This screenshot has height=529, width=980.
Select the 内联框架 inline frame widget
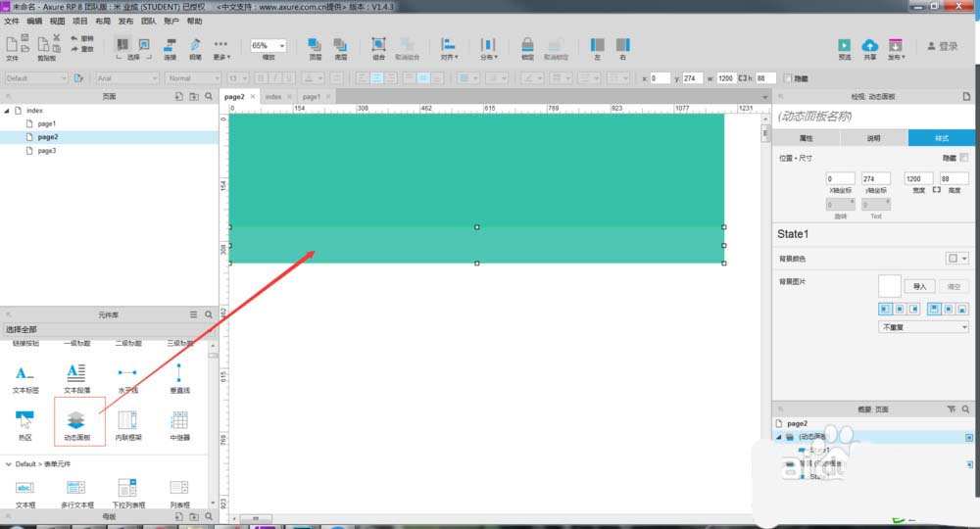pyautogui.click(x=128, y=426)
